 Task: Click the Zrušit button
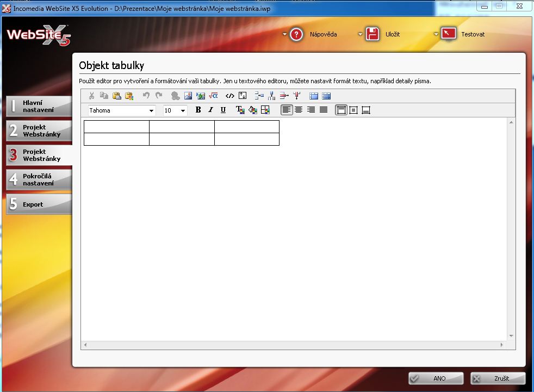(498, 378)
